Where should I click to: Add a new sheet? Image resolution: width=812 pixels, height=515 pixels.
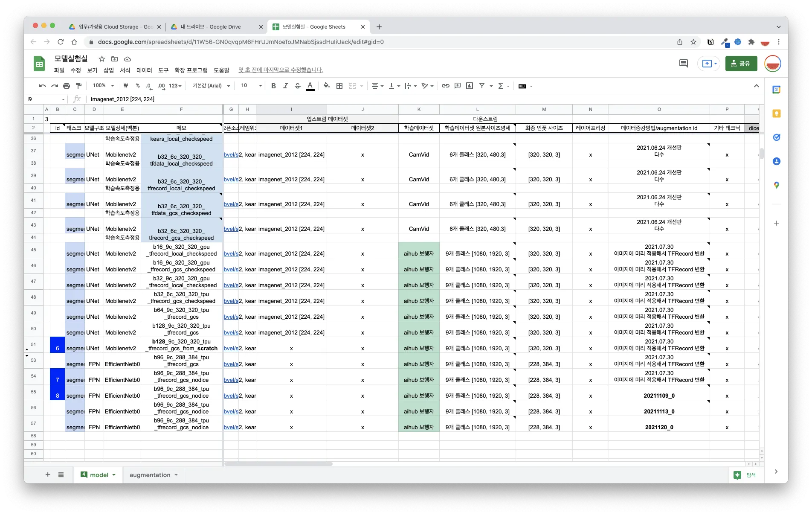click(48, 474)
